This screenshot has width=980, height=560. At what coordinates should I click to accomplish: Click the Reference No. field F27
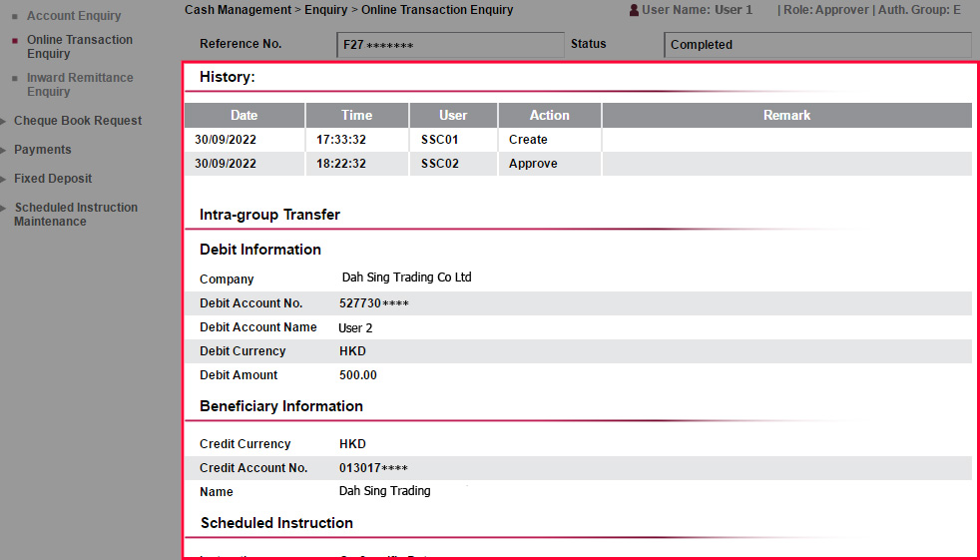(450, 45)
